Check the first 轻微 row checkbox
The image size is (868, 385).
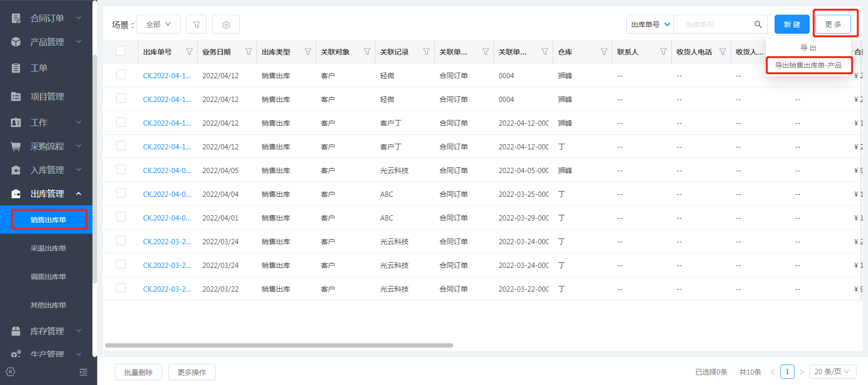click(121, 74)
